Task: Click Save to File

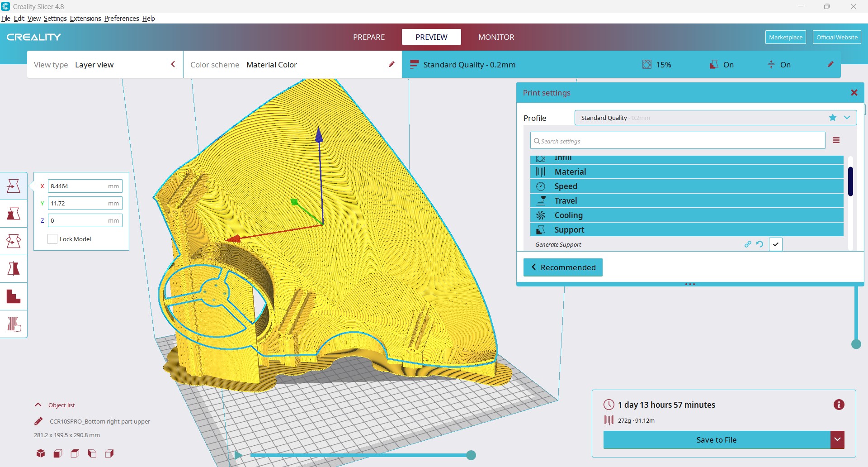Action: [x=717, y=439]
